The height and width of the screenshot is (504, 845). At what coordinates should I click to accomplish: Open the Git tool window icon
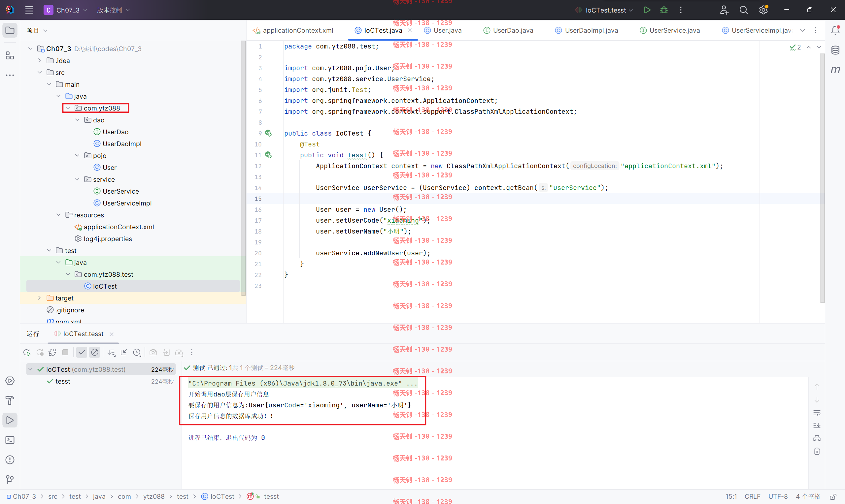[x=10, y=479]
